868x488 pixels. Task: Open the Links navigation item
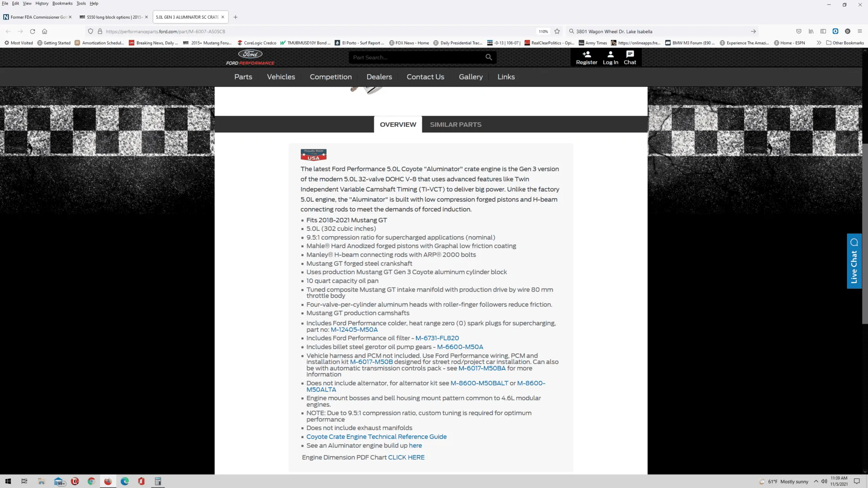tap(506, 77)
